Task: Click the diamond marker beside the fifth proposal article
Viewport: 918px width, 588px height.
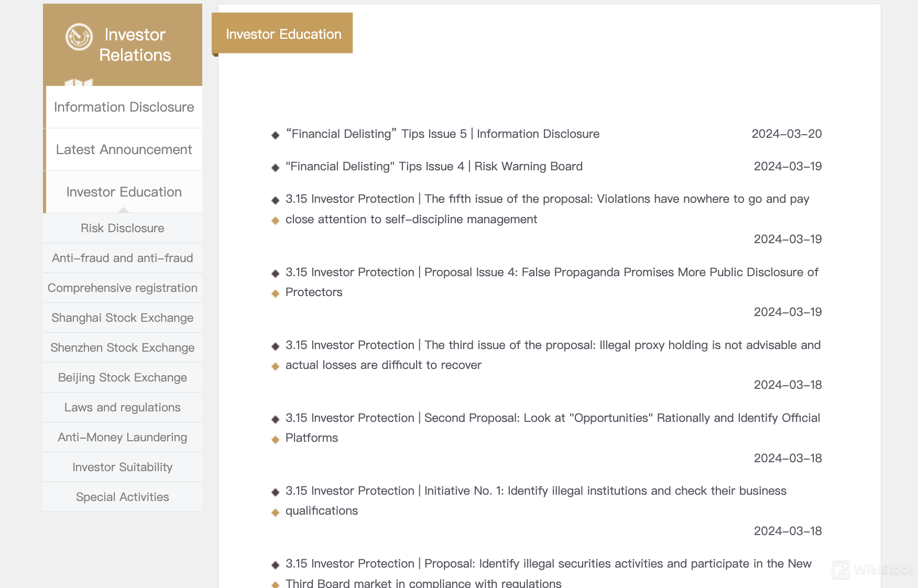Action: tap(275, 199)
